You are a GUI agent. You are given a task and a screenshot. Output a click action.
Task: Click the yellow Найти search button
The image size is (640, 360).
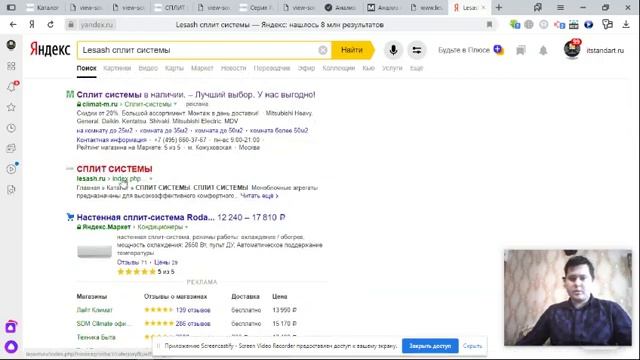pos(352,50)
